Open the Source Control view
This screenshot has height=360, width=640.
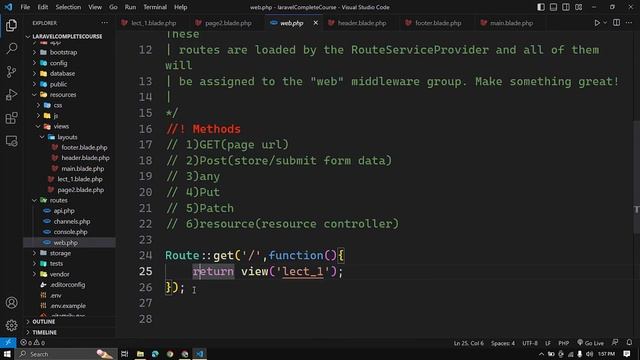click(x=11, y=72)
